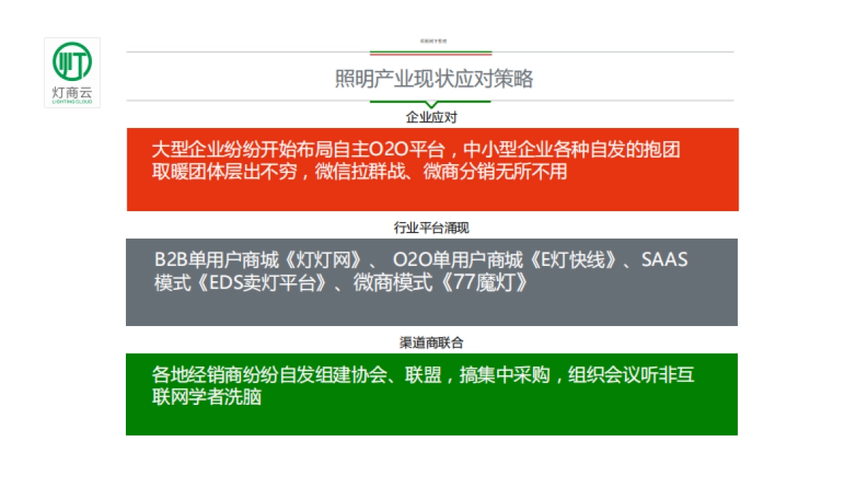This screenshot has width=868, height=488.
Task: Click the red divider bar below the green one
Action: click(x=430, y=55)
